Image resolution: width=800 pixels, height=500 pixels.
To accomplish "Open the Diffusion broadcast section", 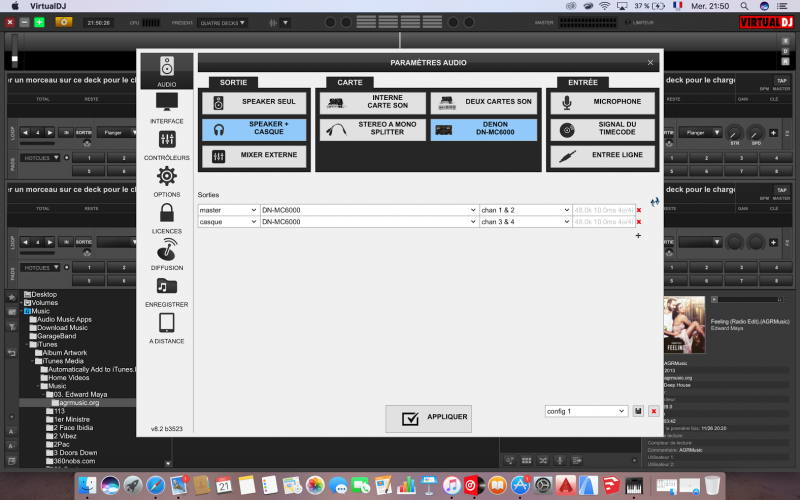I will 166,254.
